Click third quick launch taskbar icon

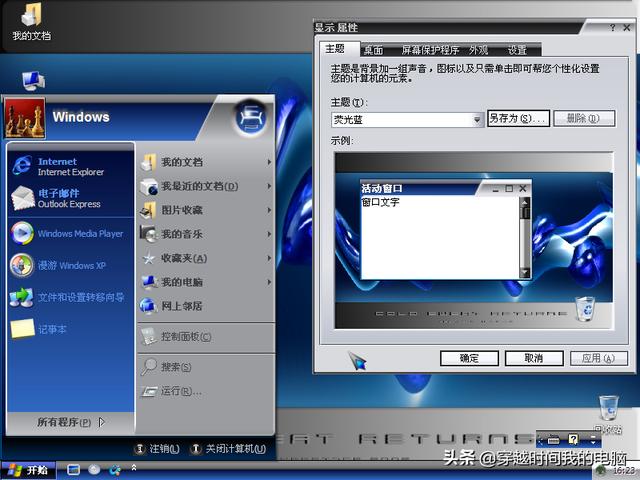[115, 470]
